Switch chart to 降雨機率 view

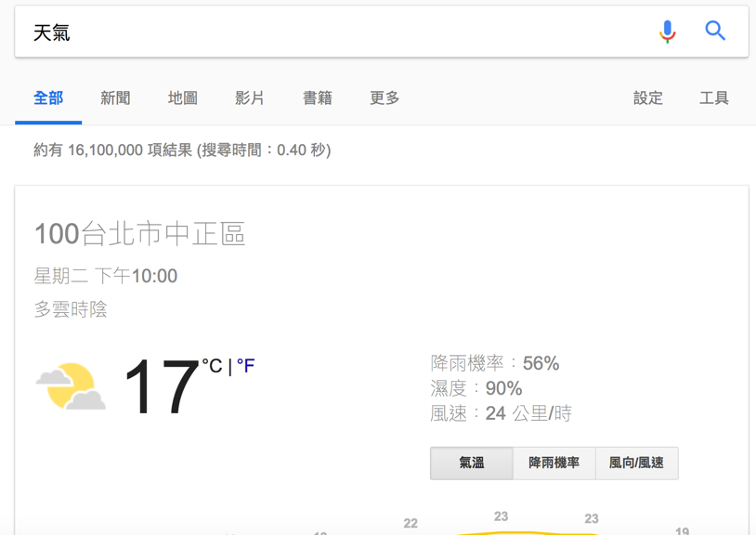[554, 463]
